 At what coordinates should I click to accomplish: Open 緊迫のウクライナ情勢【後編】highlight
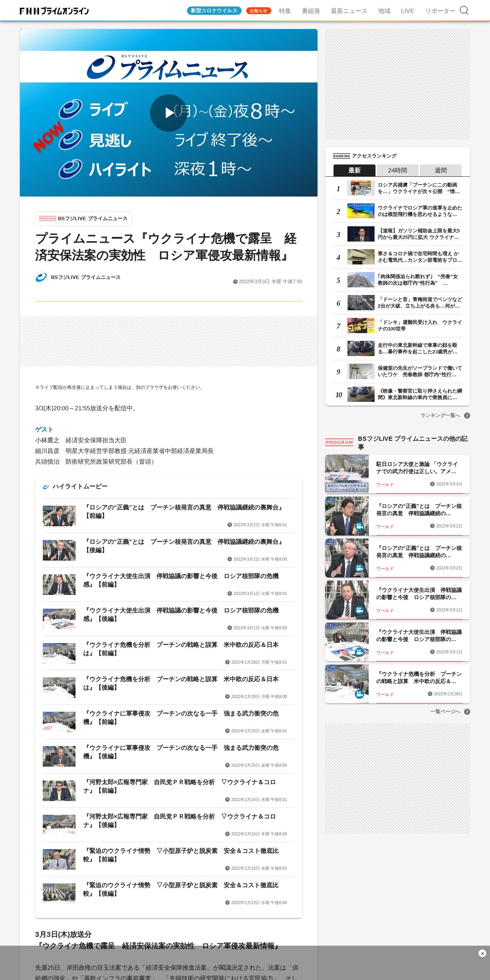tap(168, 893)
